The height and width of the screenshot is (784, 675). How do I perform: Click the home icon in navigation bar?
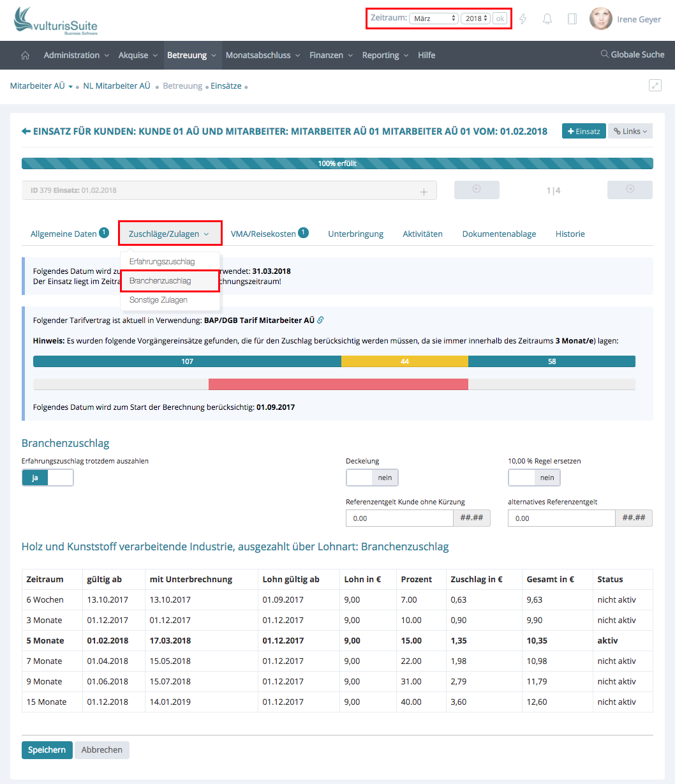coord(26,56)
